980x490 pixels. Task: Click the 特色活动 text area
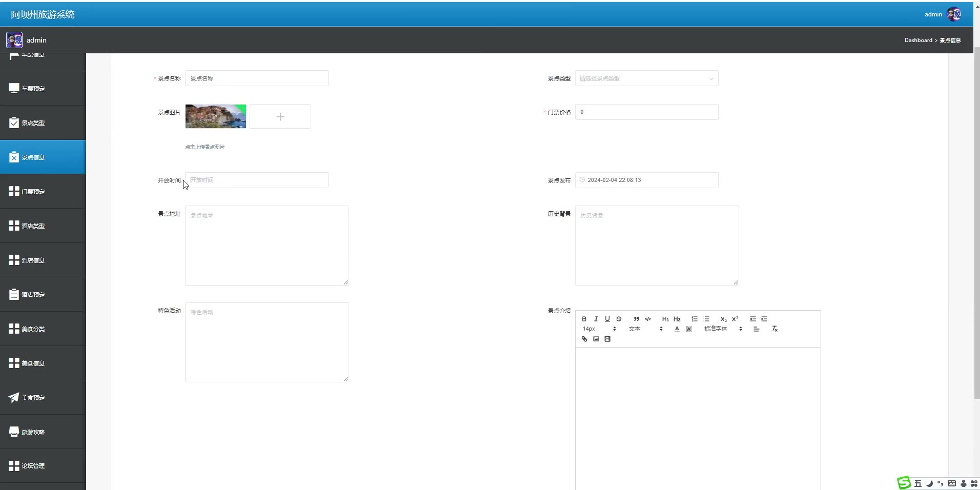[x=267, y=342]
